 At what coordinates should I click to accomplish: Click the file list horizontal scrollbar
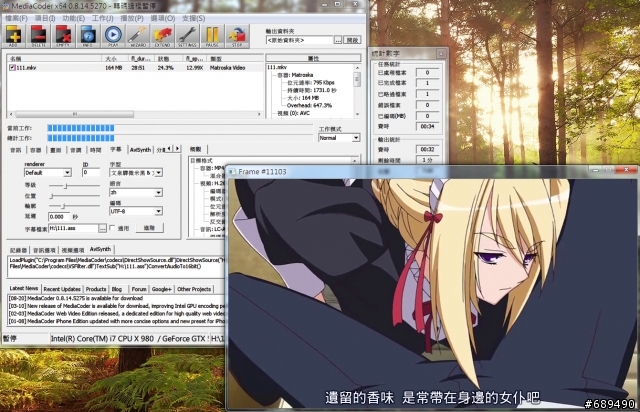point(74,114)
